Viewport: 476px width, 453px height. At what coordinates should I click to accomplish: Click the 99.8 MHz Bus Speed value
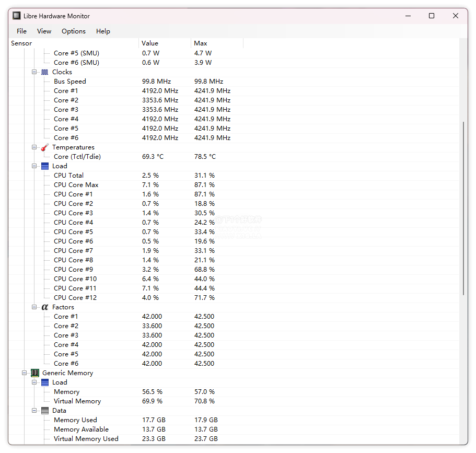(x=156, y=82)
